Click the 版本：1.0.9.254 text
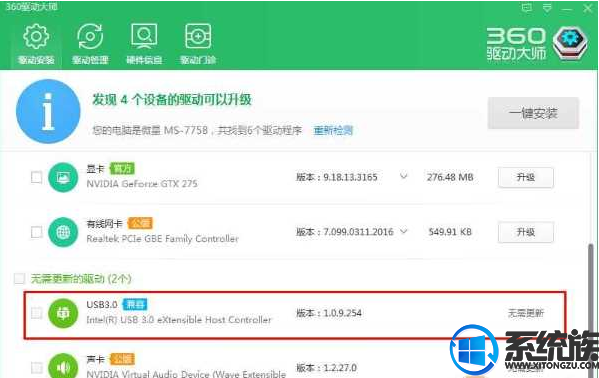 click(x=329, y=313)
